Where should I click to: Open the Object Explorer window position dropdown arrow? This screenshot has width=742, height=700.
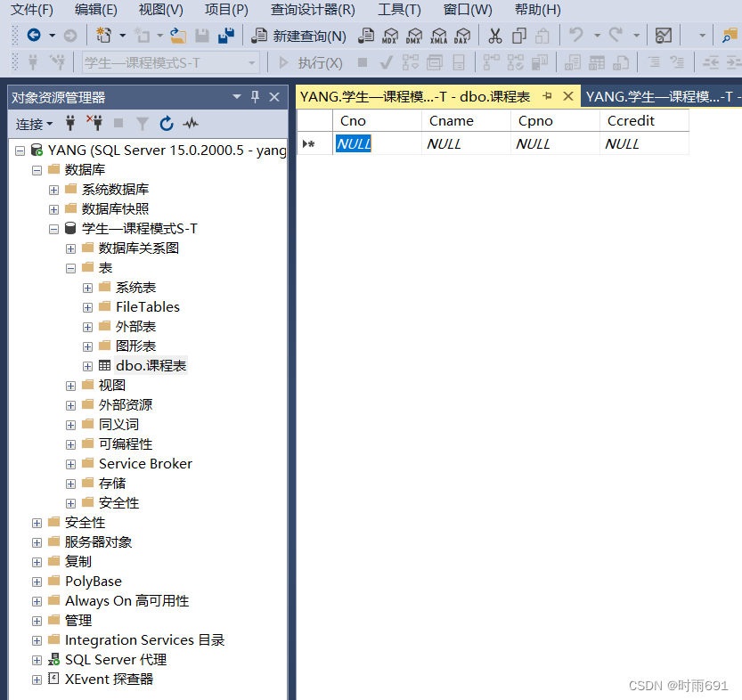[x=237, y=97]
